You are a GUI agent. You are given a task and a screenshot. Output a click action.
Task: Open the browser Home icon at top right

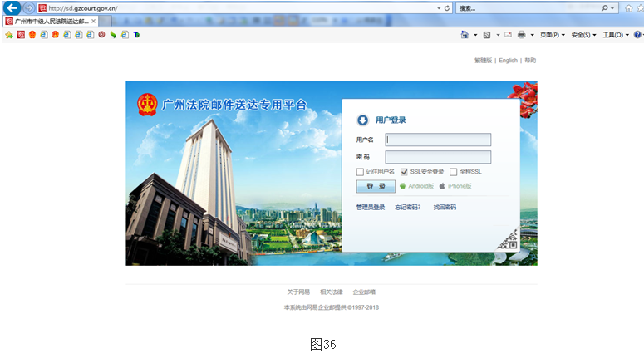628,8
